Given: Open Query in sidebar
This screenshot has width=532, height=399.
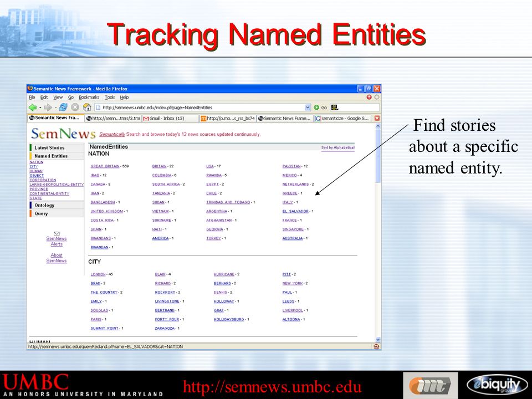Looking at the screenshot, I should click(x=40, y=214).
